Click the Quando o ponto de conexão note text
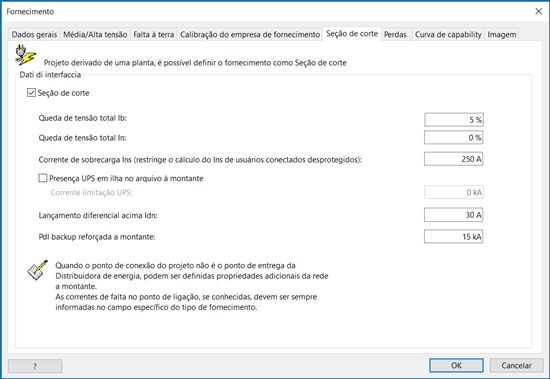Screen dimensions: 550x379 coord(192,286)
